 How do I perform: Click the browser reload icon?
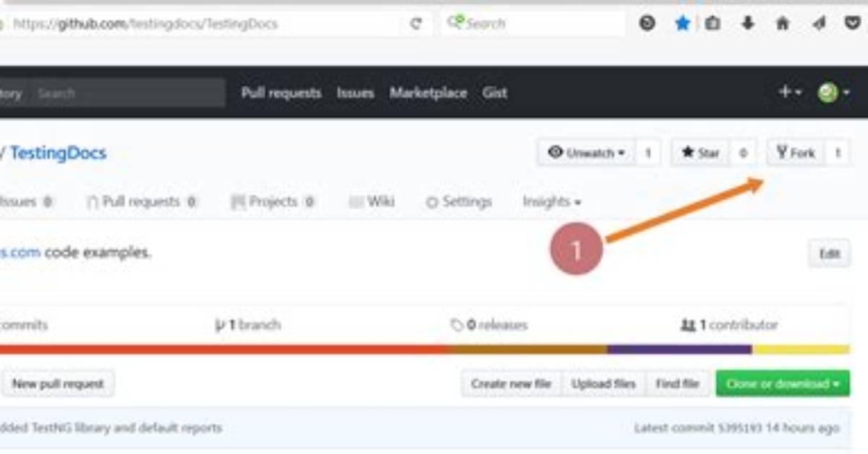(416, 24)
